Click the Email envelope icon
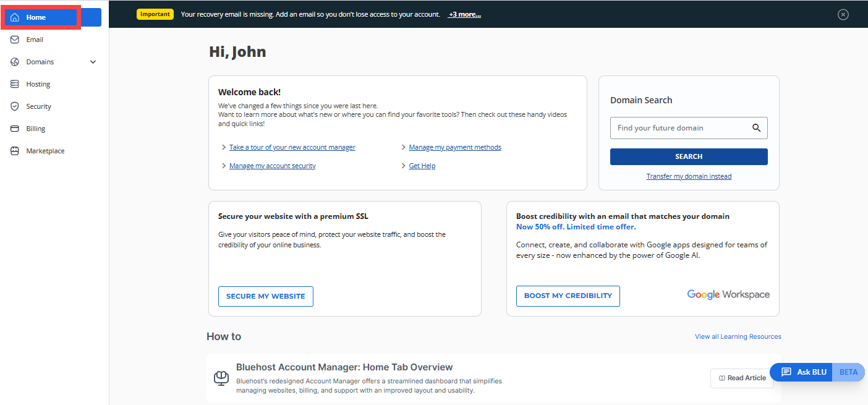This screenshot has height=405, width=868. pyautogui.click(x=15, y=40)
